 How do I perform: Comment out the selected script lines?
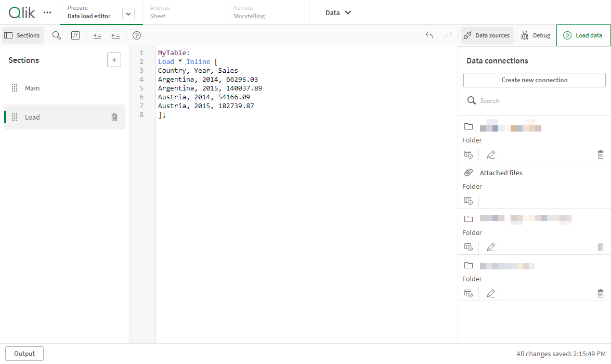(x=75, y=35)
